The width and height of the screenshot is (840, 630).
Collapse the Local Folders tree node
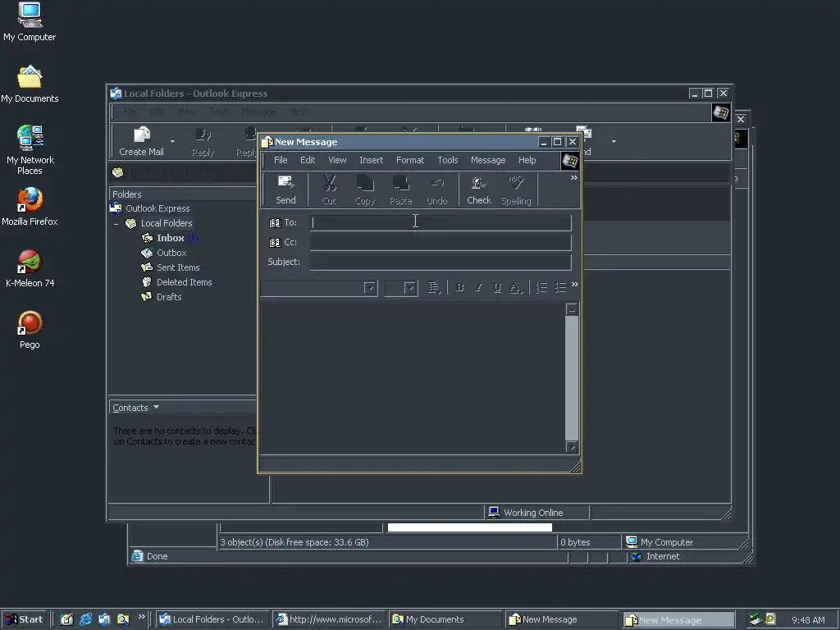point(116,223)
